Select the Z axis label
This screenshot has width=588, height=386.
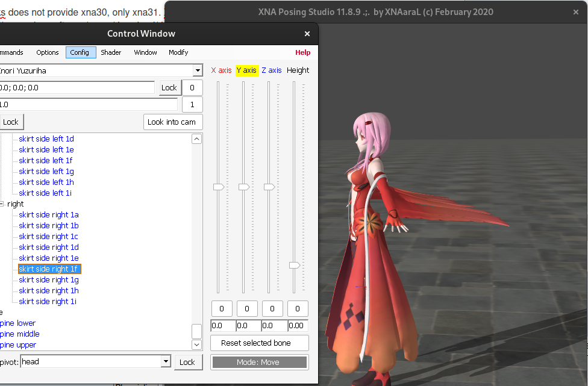(272, 70)
